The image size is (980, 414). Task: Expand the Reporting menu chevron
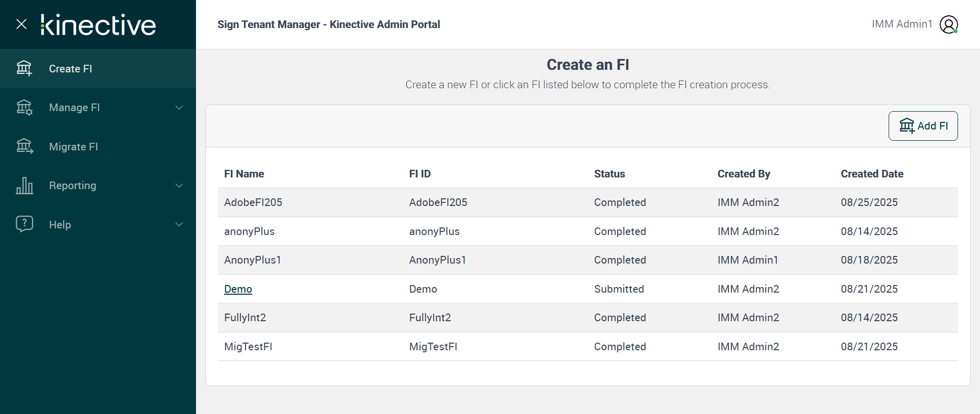(x=179, y=186)
